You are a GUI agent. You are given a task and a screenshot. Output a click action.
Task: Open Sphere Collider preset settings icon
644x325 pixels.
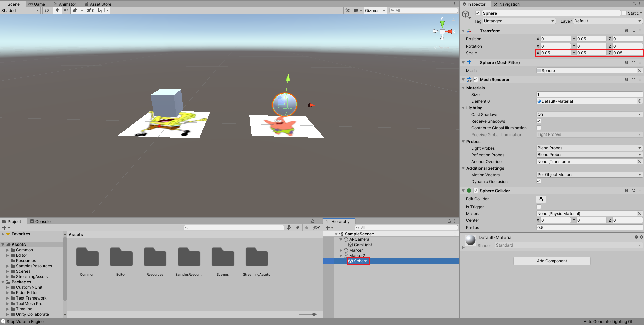(x=633, y=191)
